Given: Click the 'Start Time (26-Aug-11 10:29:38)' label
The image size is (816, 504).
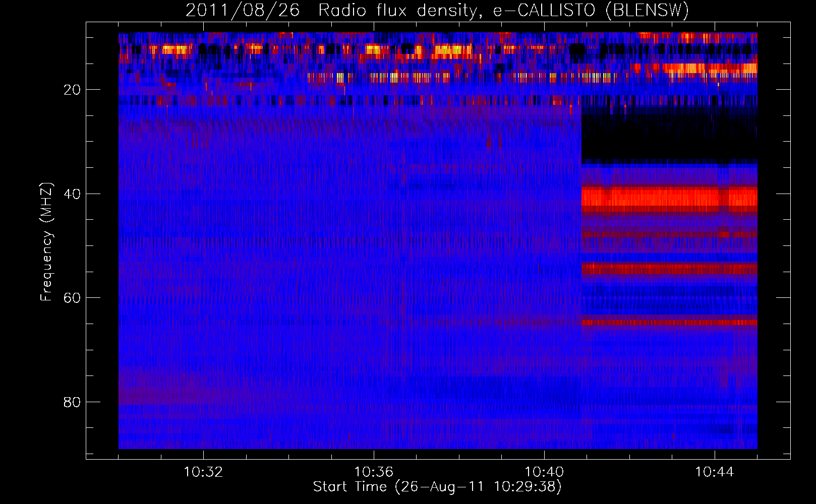Looking at the screenshot, I should [437, 486].
